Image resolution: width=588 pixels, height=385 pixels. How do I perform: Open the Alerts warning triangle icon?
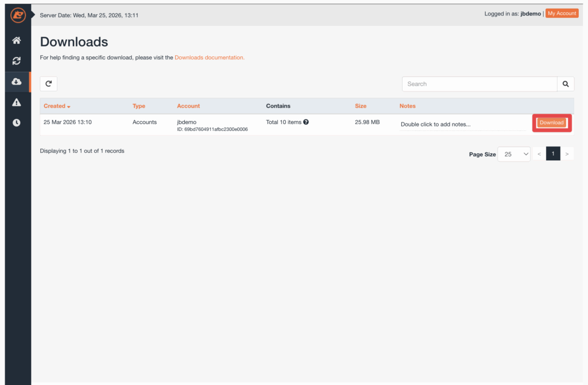pyautogui.click(x=17, y=102)
